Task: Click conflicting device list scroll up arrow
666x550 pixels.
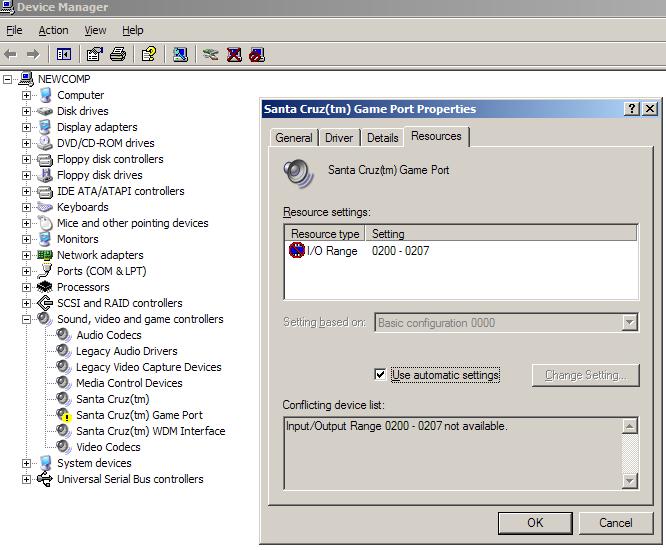Action: tap(629, 426)
